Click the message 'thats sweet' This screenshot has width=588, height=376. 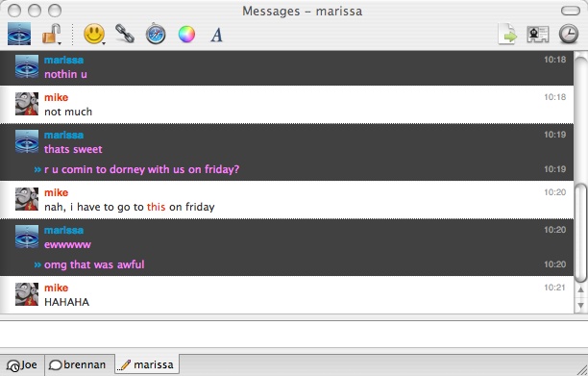(x=73, y=149)
